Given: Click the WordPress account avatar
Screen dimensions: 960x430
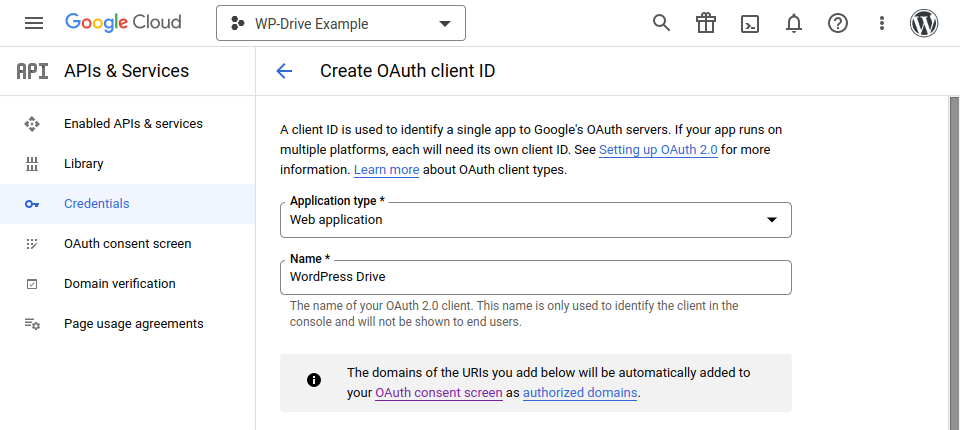Looking at the screenshot, I should (924, 23).
